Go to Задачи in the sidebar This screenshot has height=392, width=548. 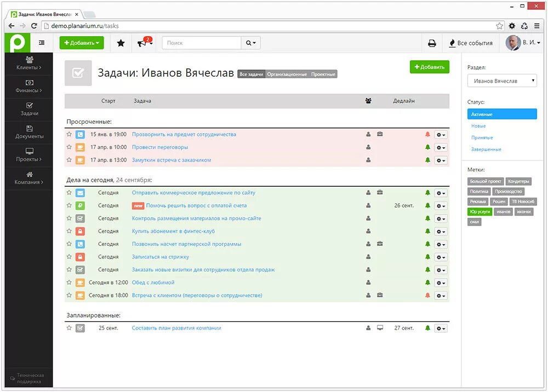point(29,109)
